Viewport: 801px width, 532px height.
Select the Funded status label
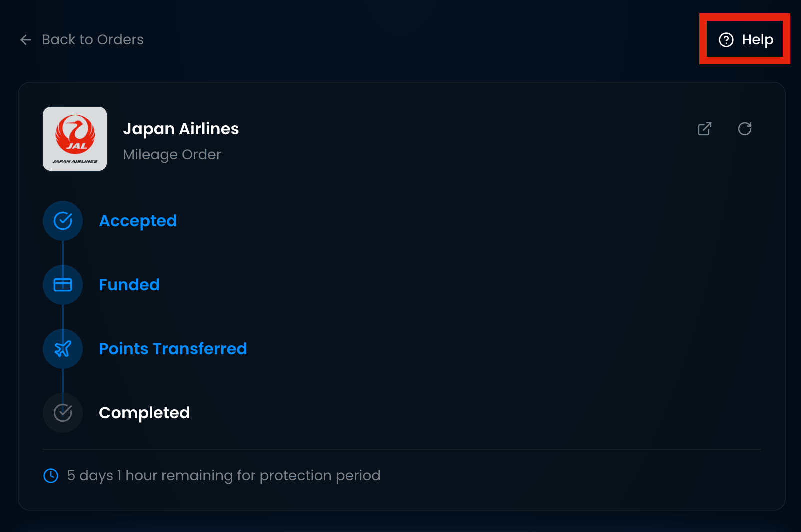(x=129, y=285)
